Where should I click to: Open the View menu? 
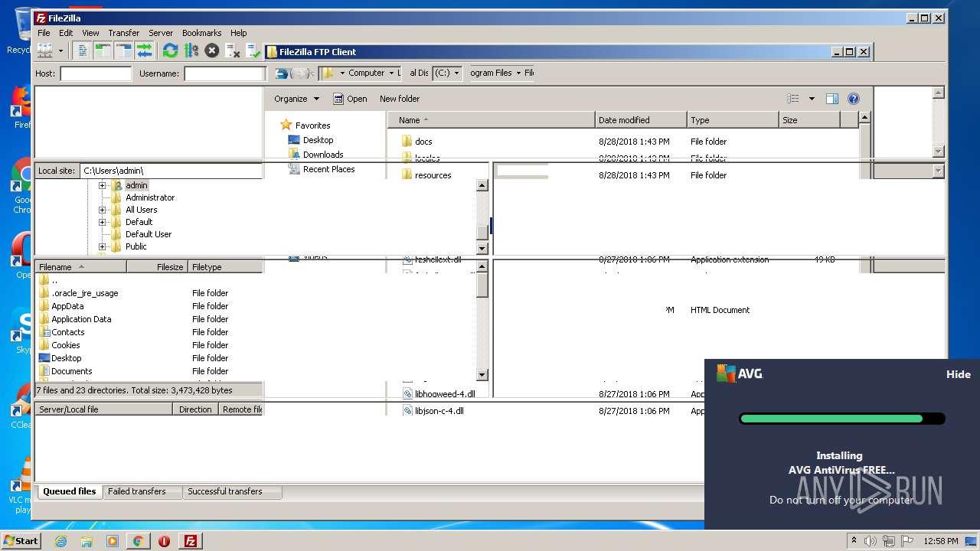pos(90,33)
